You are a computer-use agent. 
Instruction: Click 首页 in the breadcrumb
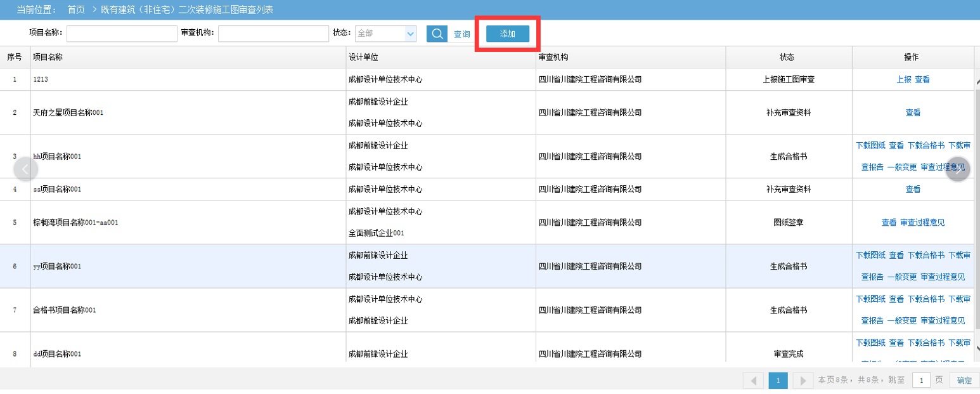click(76, 10)
